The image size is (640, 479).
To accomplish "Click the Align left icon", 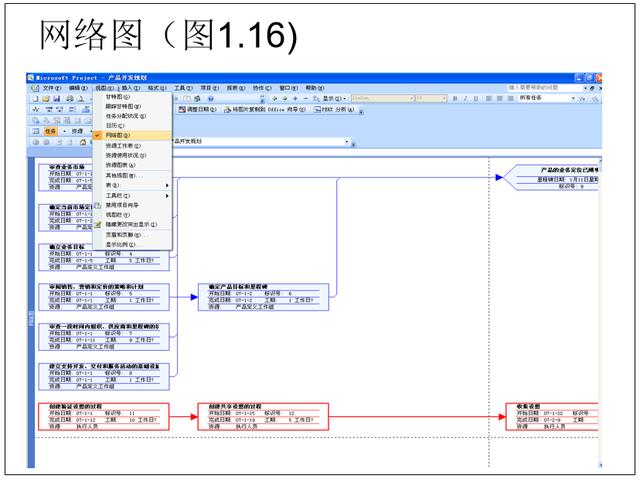I will [x=489, y=98].
